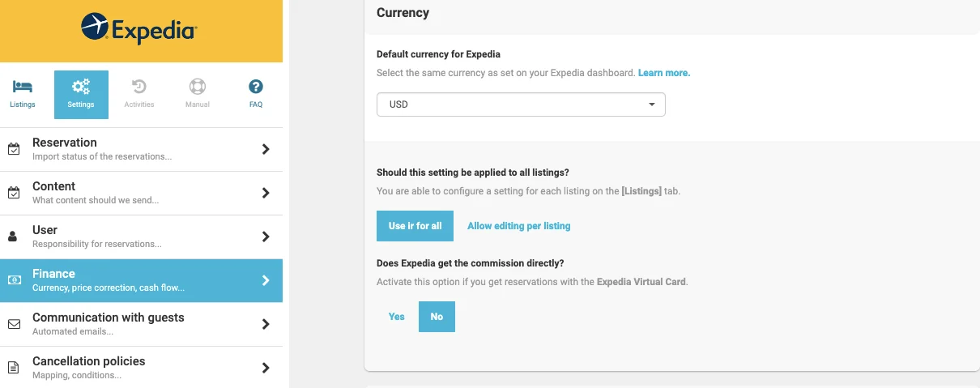Screen dimensions: 980x388
Task: Open the USD currency dropdown
Action: pyautogui.click(x=521, y=104)
